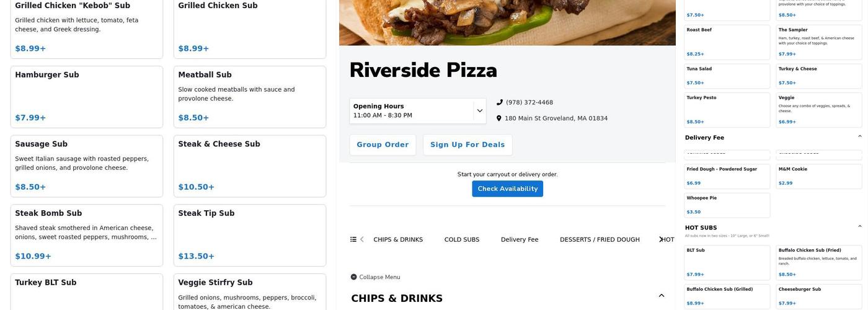Collapse the Delivery Fee section chevron

(x=859, y=136)
